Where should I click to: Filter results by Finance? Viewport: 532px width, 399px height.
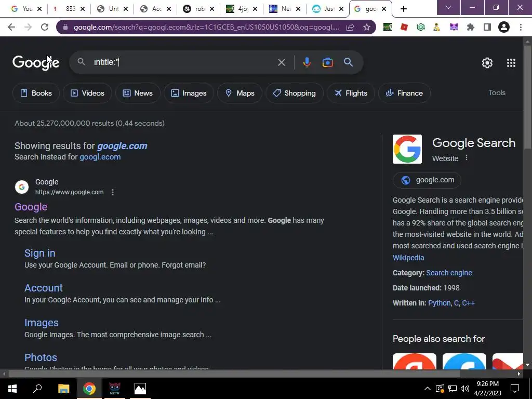click(x=404, y=93)
